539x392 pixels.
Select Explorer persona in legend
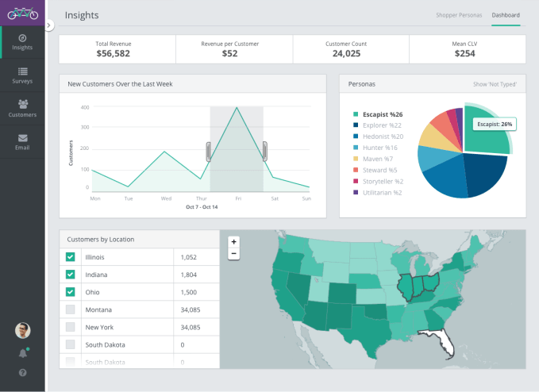(x=381, y=125)
